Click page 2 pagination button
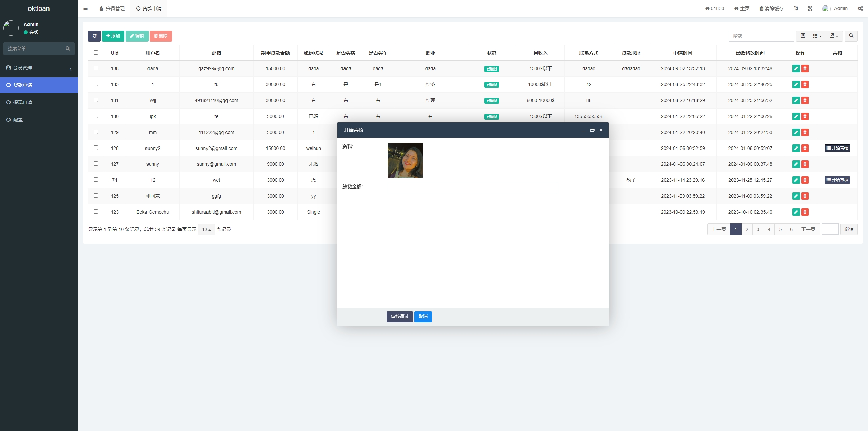The height and width of the screenshot is (431, 868). coord(746,229)
